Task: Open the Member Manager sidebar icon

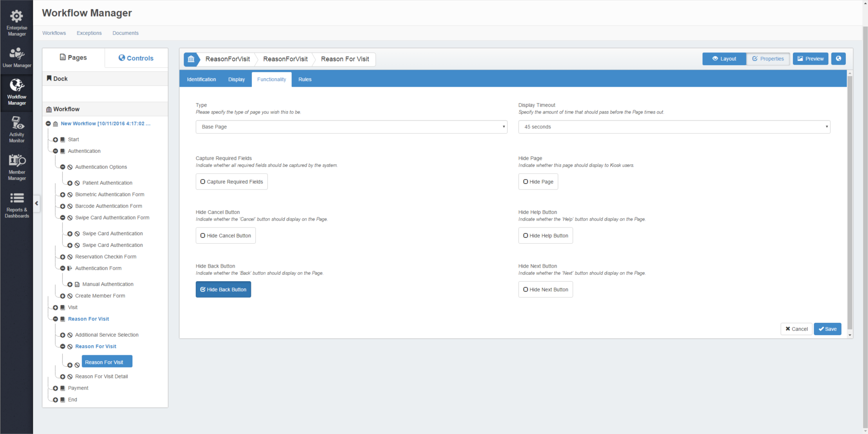Action: (x=17, y=167)
